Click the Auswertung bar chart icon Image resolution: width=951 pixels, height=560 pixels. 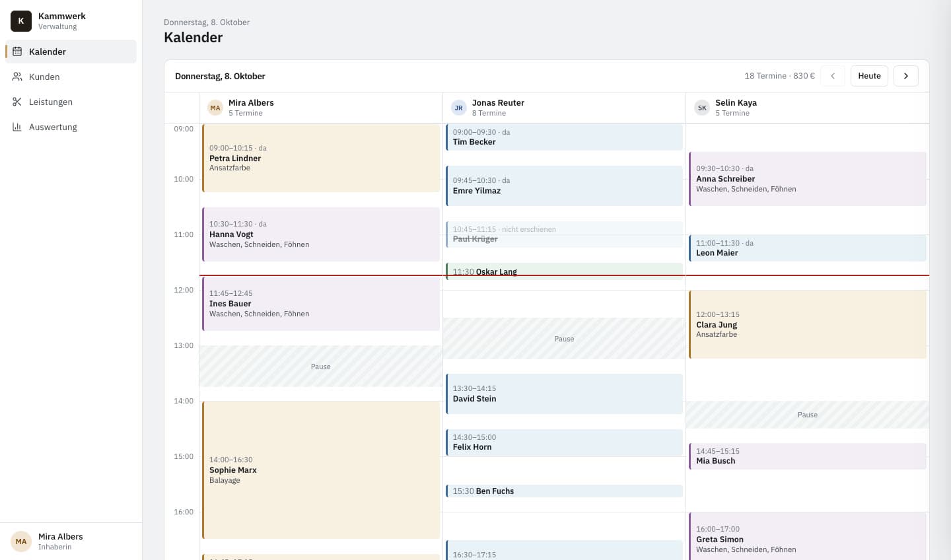(x=17, y=127)
